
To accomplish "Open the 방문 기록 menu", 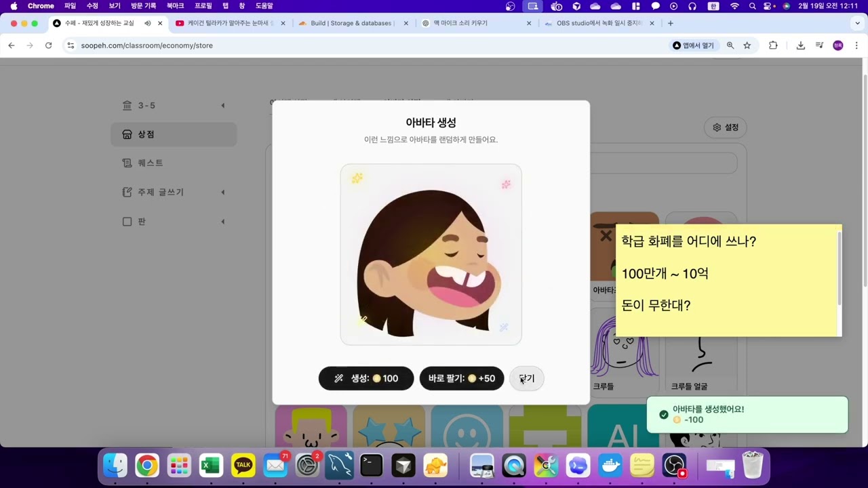I will click(x=143, y=6).
